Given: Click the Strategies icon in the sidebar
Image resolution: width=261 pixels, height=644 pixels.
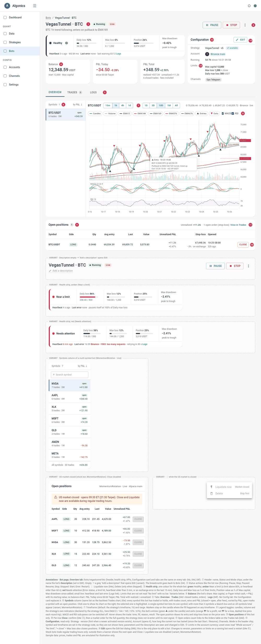Looking at the screenshot, I should point(5,42).
